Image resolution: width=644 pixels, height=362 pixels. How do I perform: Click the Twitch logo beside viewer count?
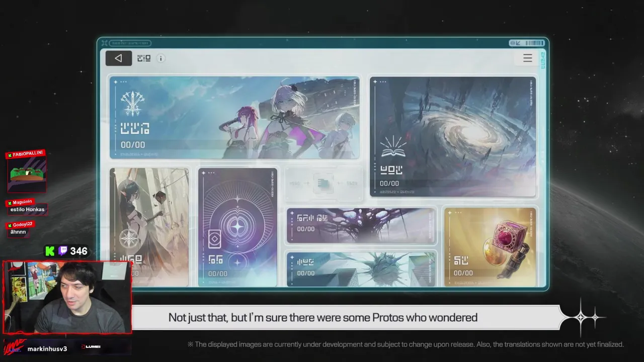[63, 251]
